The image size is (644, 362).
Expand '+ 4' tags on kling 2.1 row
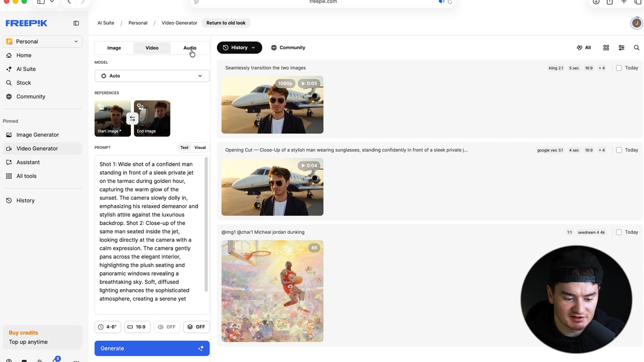click(602, 68)
